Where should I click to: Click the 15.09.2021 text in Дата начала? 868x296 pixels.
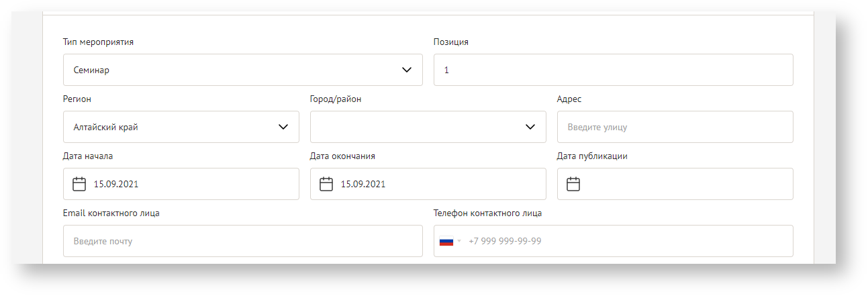[116, 184]
